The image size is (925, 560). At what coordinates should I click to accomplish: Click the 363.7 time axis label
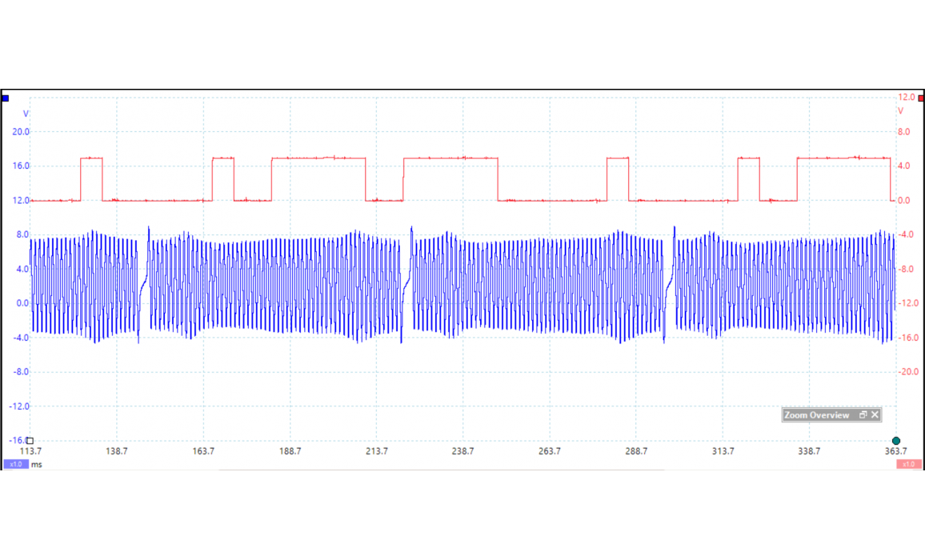pyautogui.click(x=895, y=451)
